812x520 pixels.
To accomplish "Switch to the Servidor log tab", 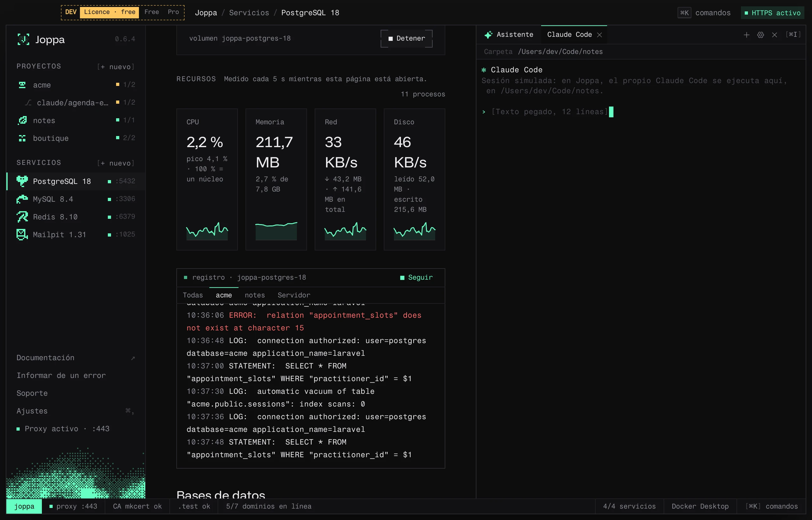I will point(293,295).
